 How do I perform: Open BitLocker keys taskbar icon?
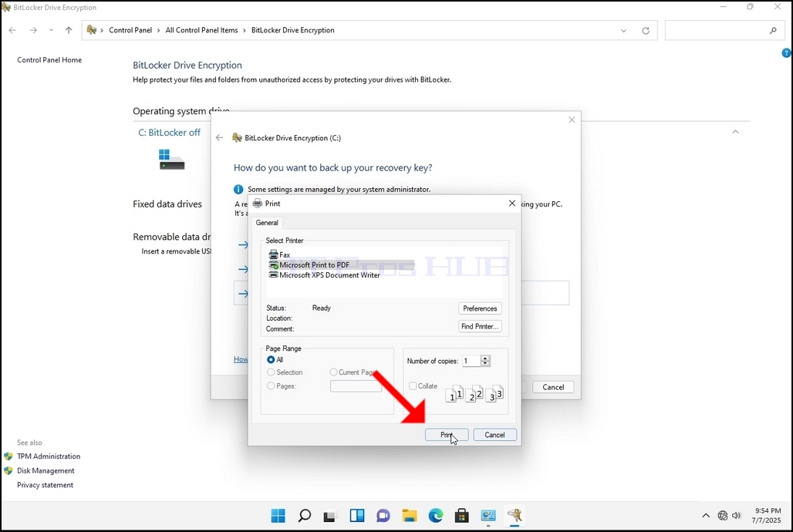pyautogui.click(x=515, y=515)
